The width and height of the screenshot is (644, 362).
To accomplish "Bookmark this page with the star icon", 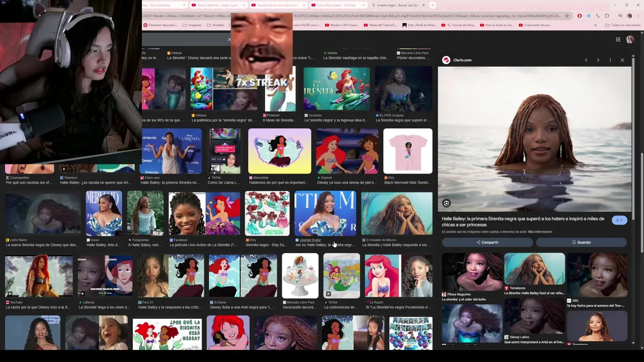I will click(x=567, y=16).
